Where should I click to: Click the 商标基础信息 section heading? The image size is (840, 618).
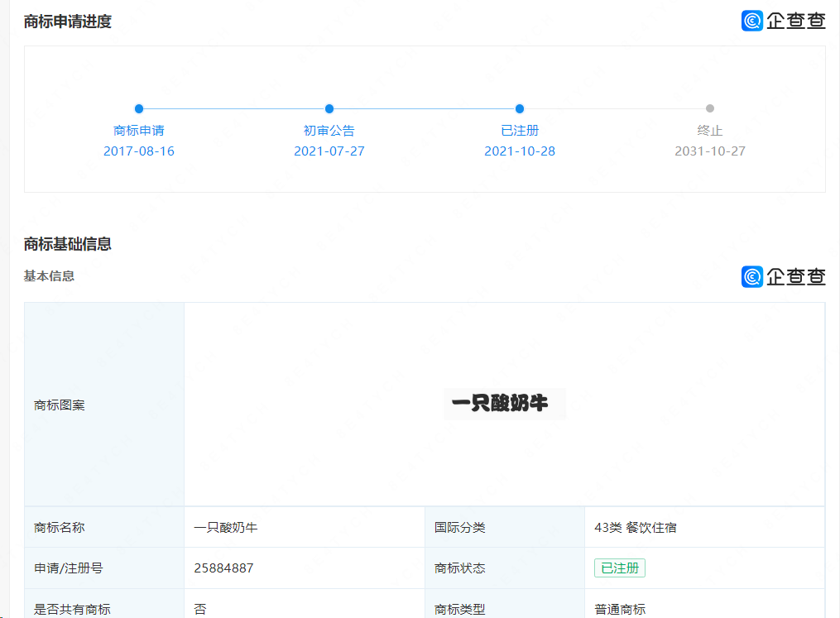point(68,244)
